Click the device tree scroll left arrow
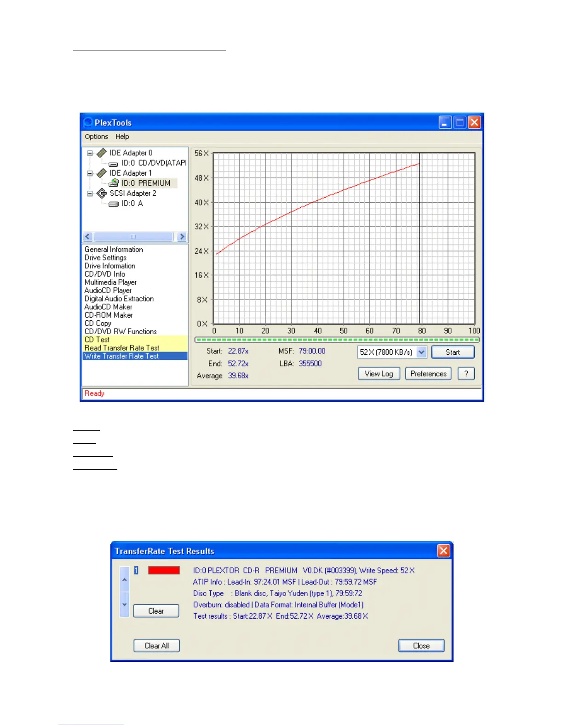 [88, 237]
